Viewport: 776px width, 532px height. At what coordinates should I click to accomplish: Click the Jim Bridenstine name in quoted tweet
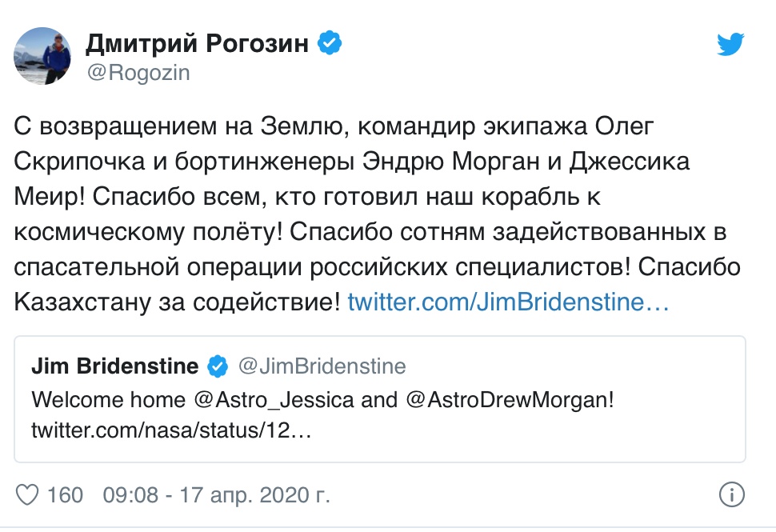(115, 366)
